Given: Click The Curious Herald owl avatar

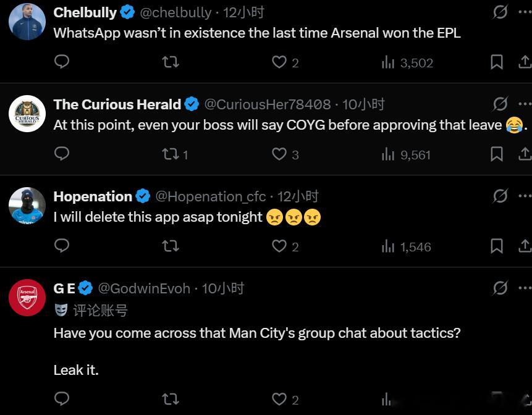Looking at the screenshot, I should click(x=27, y=114).
